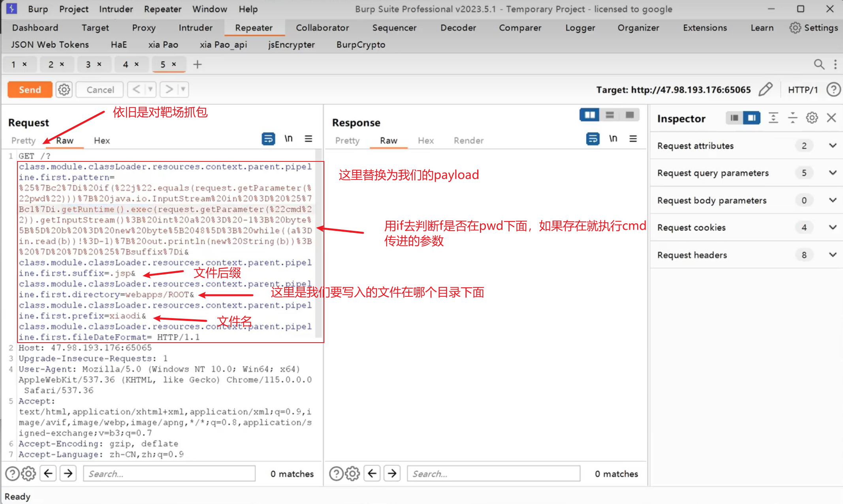Open the Repeater tab search magnifier
Screen dimensions: 843x504
point(819,64)
